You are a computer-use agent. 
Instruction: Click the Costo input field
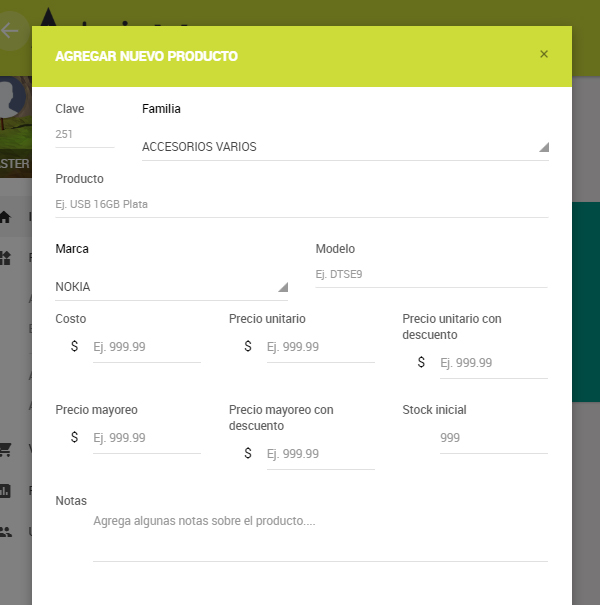[x=146, y=347]
